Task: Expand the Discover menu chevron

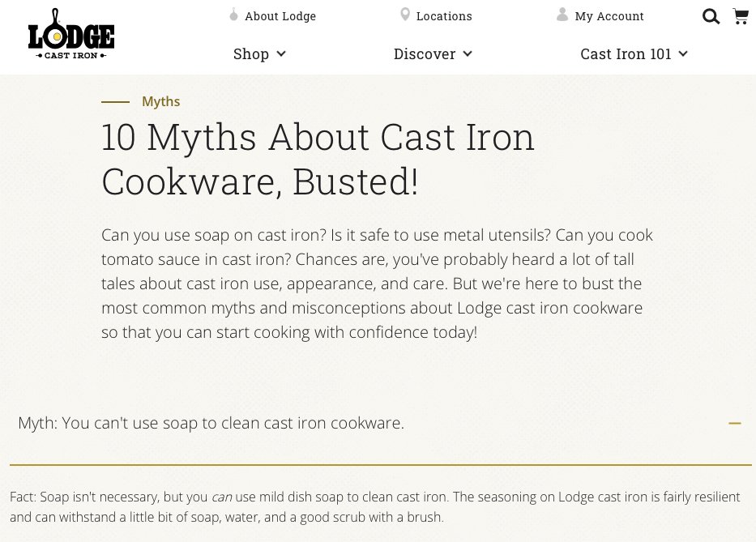Action: 468,53
